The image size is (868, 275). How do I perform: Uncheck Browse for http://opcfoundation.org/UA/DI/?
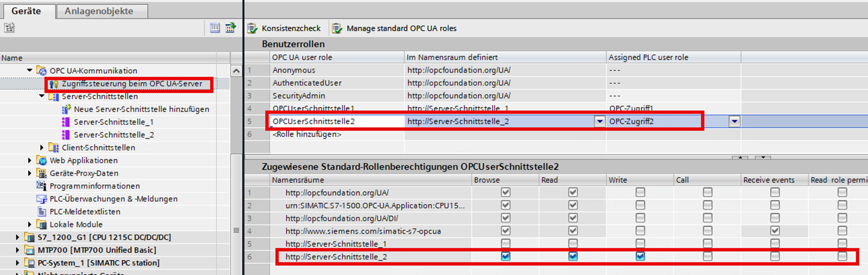506,218
